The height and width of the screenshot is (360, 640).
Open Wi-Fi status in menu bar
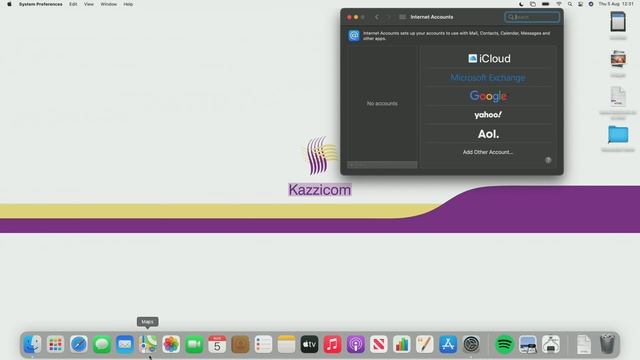[x=559, y=4]
